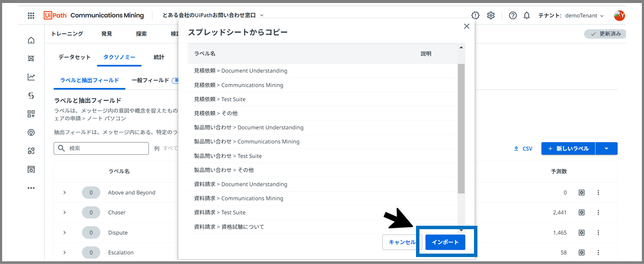Switch to the 探索 tab
Image resolution: width=644 pixels, height=264 pixels.
[141, 34]
